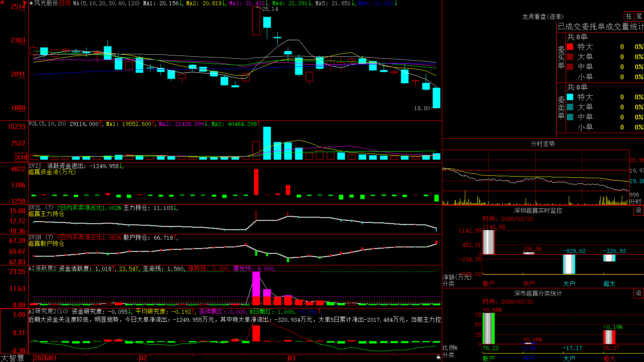
Task: Click teal 中单 sell-order swatch
Action: coord(570,117)
